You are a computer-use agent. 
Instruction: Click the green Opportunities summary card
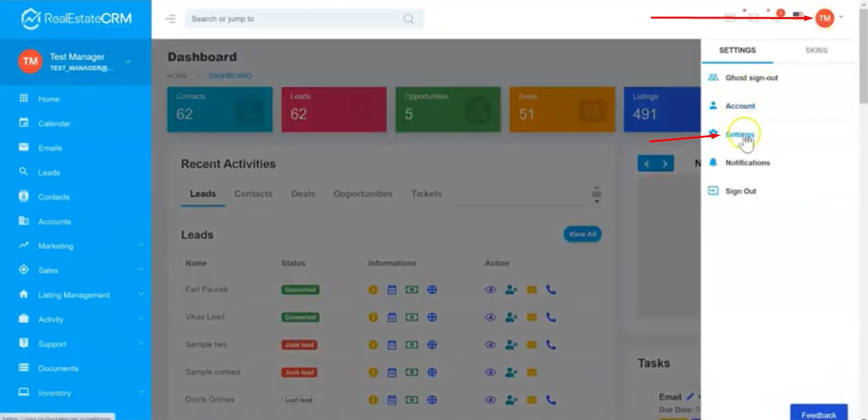[448, 109]
